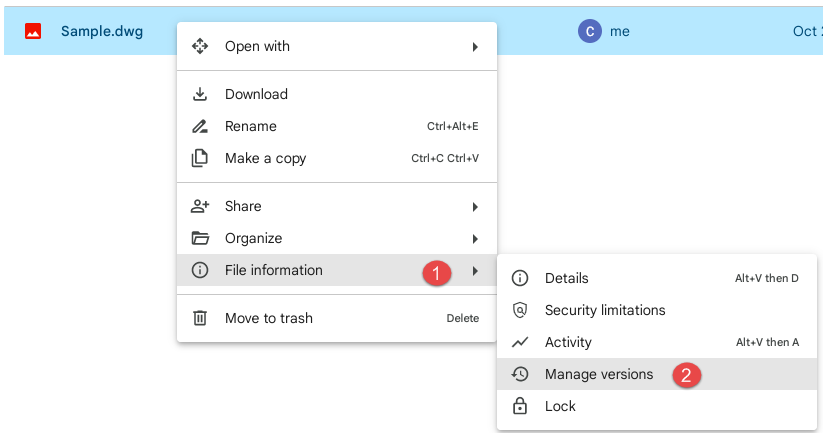The height and width of the screenshot is (433, 823).
Task: Click the Open with move-arrows icon
Action: 199,46
